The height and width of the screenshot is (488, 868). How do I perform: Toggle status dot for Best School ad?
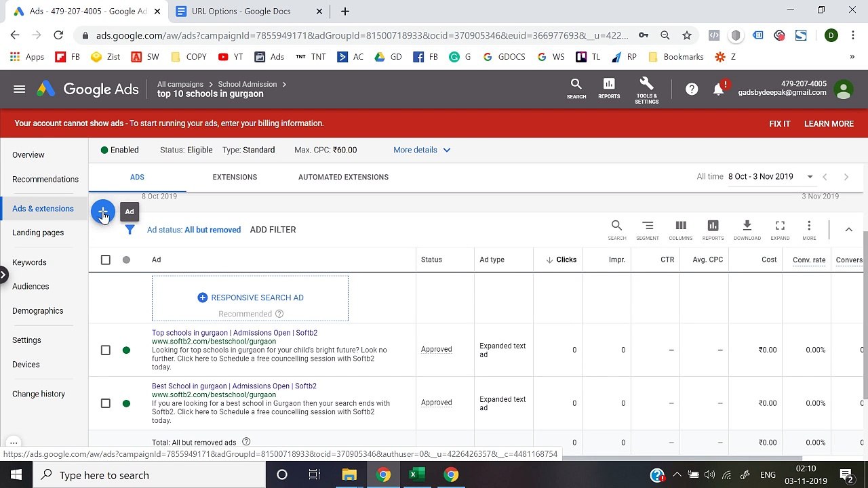(x=126, y=403)
